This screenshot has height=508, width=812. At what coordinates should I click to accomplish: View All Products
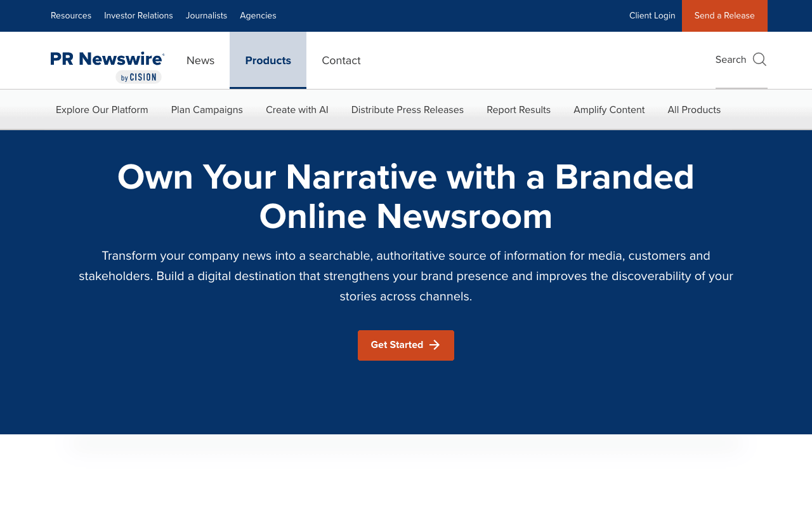pyautogui.click(x=694, y=110)
